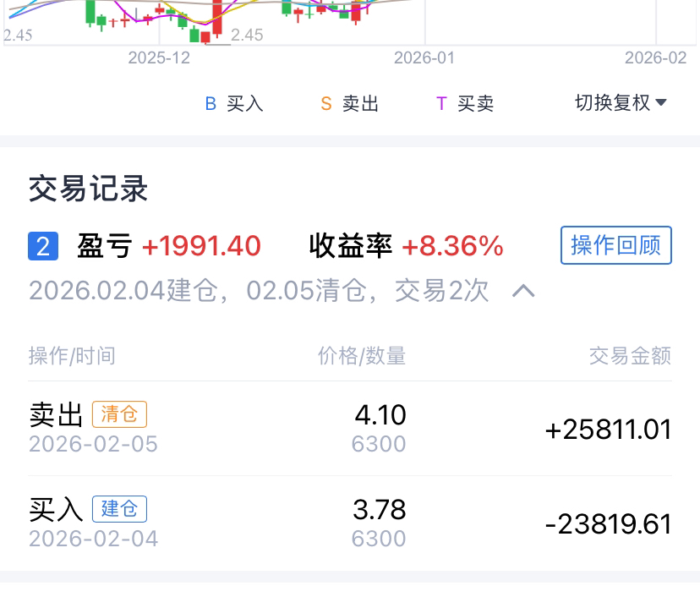Click the red candlestick near 2.45 label
Screen dimensions: 700x597
(217, 17)
